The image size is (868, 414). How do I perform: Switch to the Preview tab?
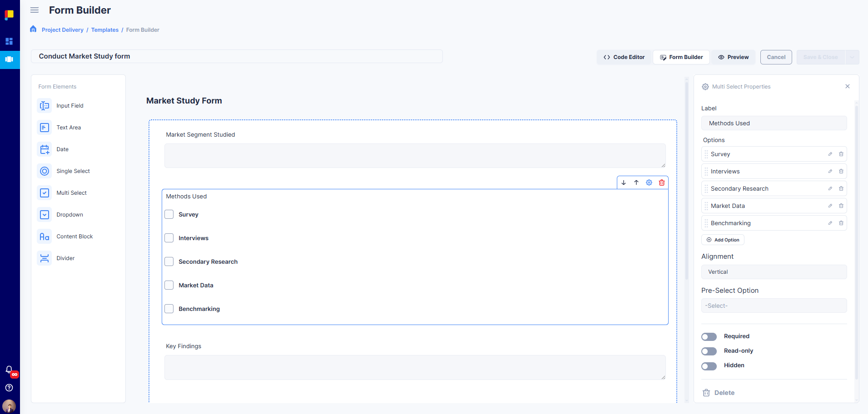point(733,57)
